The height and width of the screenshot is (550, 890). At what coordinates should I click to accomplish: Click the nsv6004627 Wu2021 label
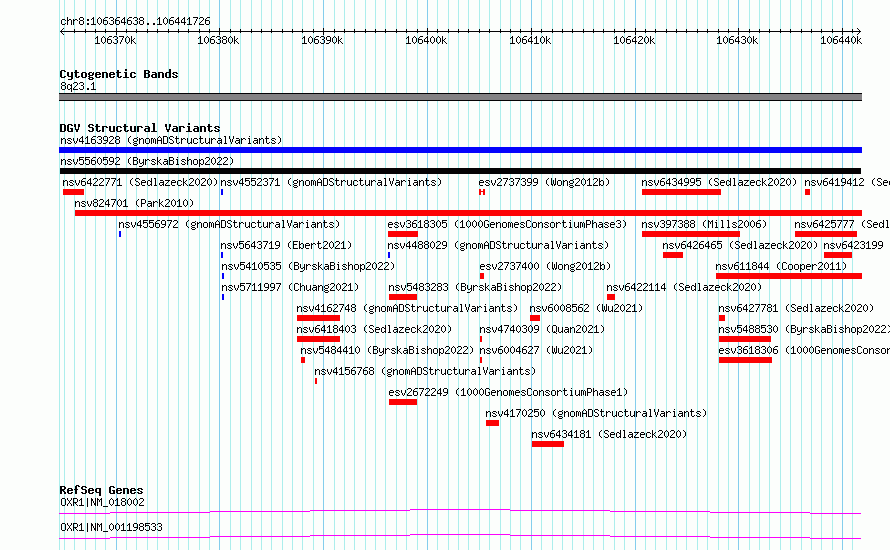[536, 350]
